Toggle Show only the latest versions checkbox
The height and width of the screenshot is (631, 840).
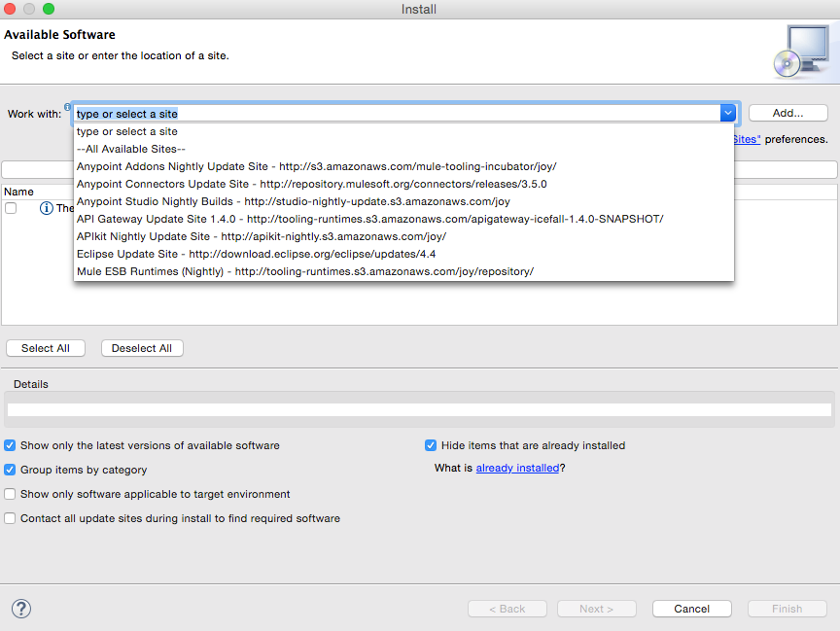pos(10,445)
